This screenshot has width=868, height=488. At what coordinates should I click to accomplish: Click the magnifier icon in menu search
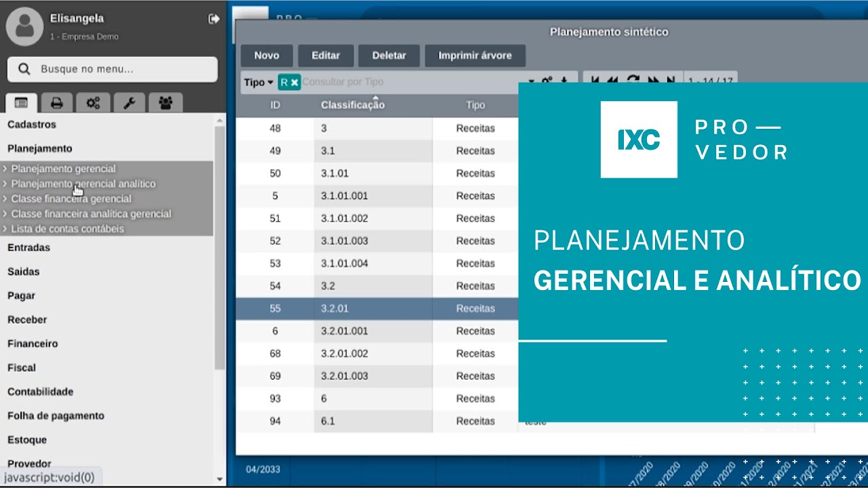24,69
